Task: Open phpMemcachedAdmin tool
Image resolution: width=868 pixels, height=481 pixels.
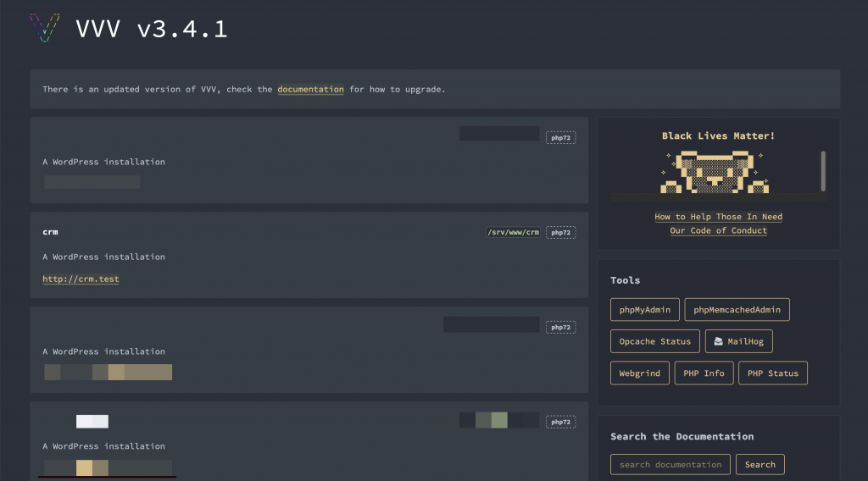Action: (x=737, y=310)
